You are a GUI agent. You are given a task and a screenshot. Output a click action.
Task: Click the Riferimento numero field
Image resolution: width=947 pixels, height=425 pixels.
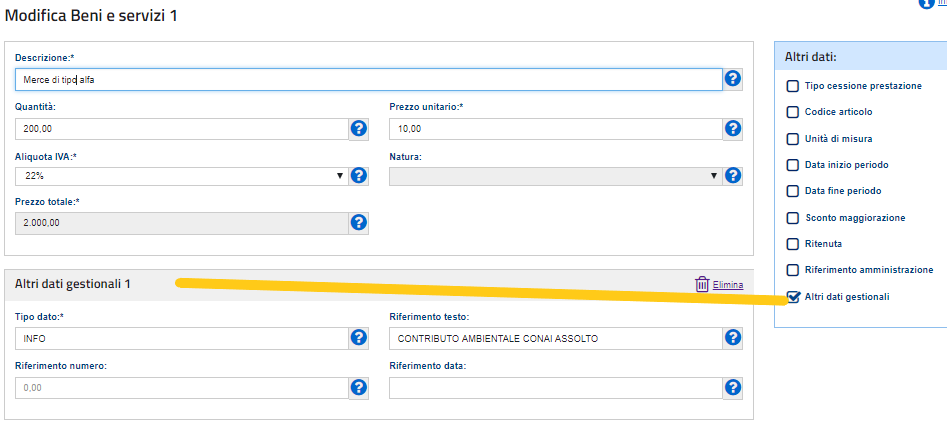click(x=182, y=388)
